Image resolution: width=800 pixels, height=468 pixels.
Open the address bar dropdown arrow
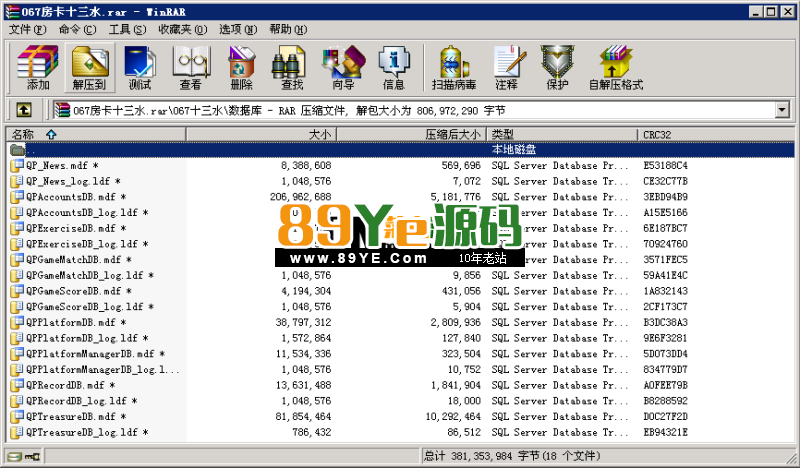(782, 110)
